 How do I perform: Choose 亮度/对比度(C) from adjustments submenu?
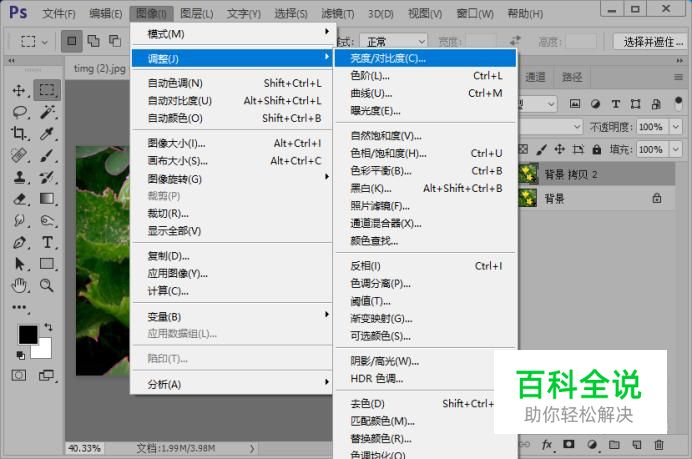425,58
